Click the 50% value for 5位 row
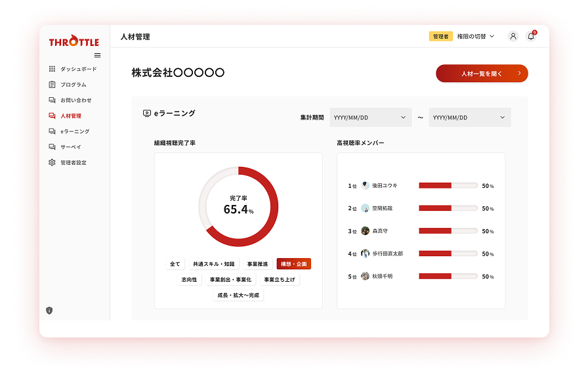 coord(488,276)
